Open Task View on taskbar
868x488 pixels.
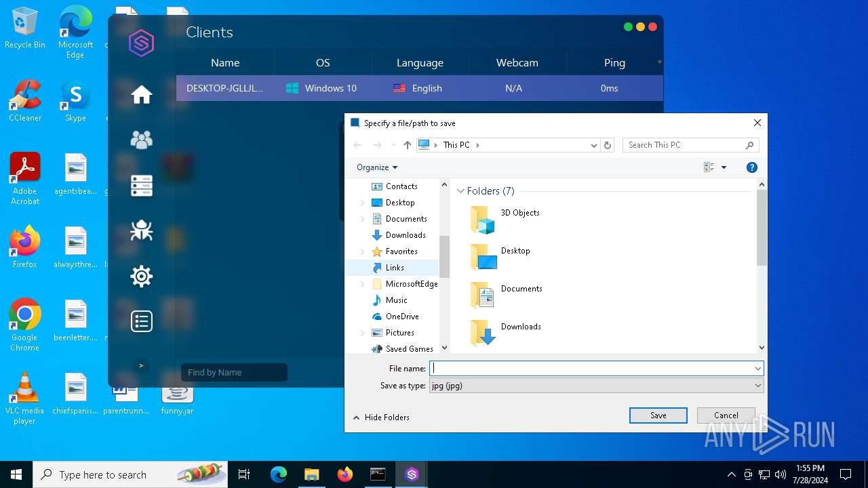244,474
